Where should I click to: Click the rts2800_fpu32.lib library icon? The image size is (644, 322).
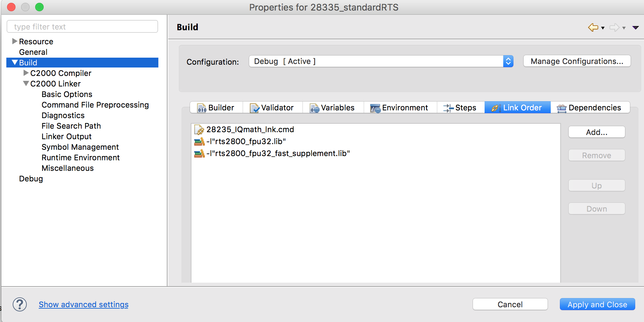199,142
